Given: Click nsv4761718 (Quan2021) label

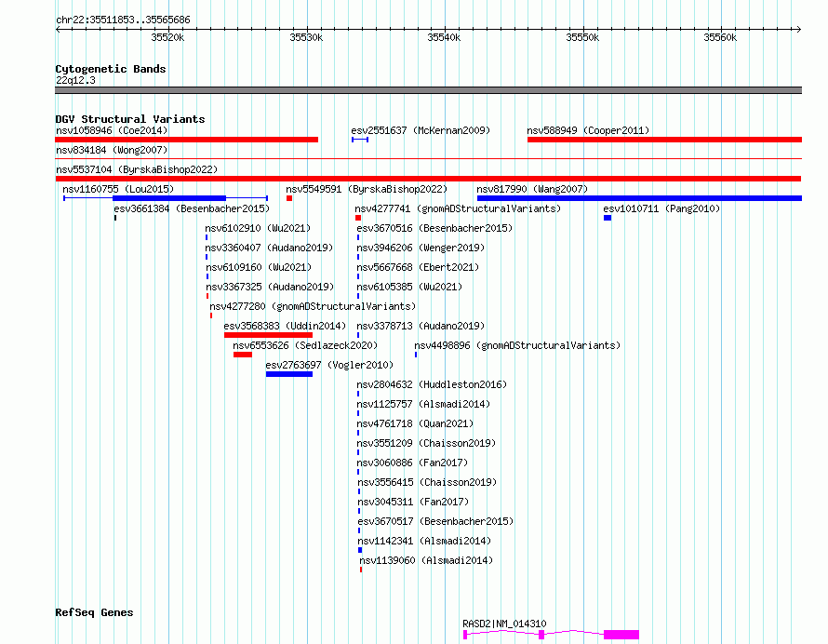Looking at the screenshot, I should [415, 423].
